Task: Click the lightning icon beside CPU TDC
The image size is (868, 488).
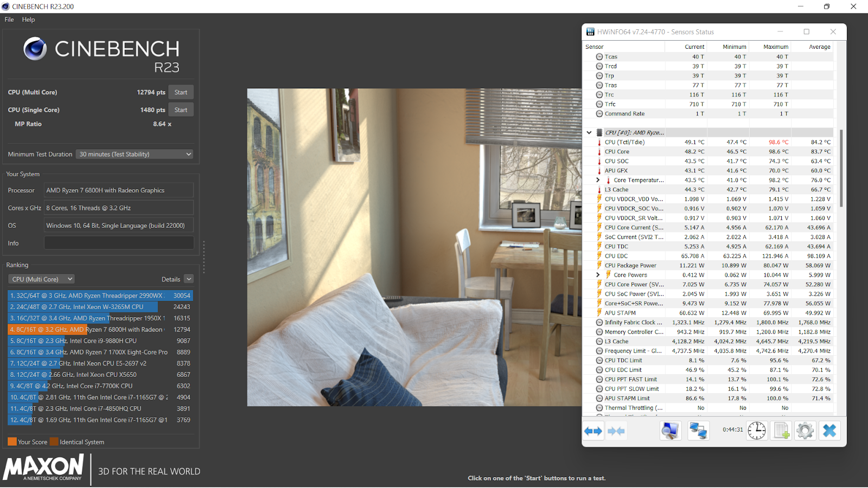Action: point(599,246)
